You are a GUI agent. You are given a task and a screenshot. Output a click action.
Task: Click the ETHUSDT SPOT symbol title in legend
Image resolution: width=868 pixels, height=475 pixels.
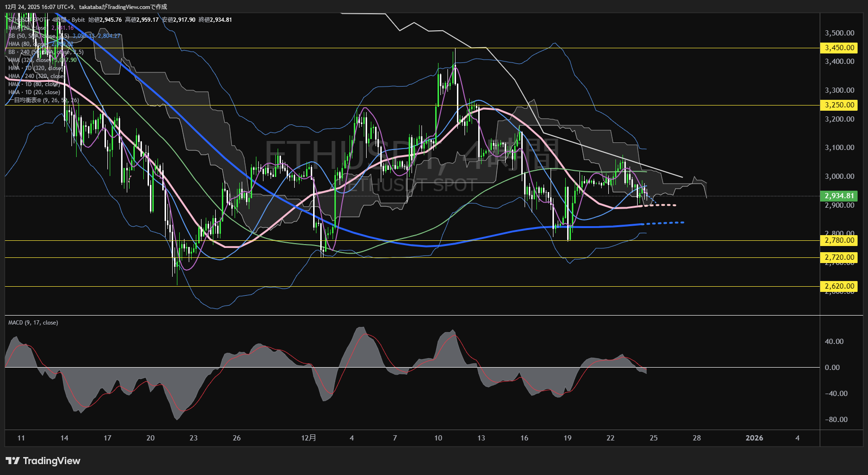(28, 20)
